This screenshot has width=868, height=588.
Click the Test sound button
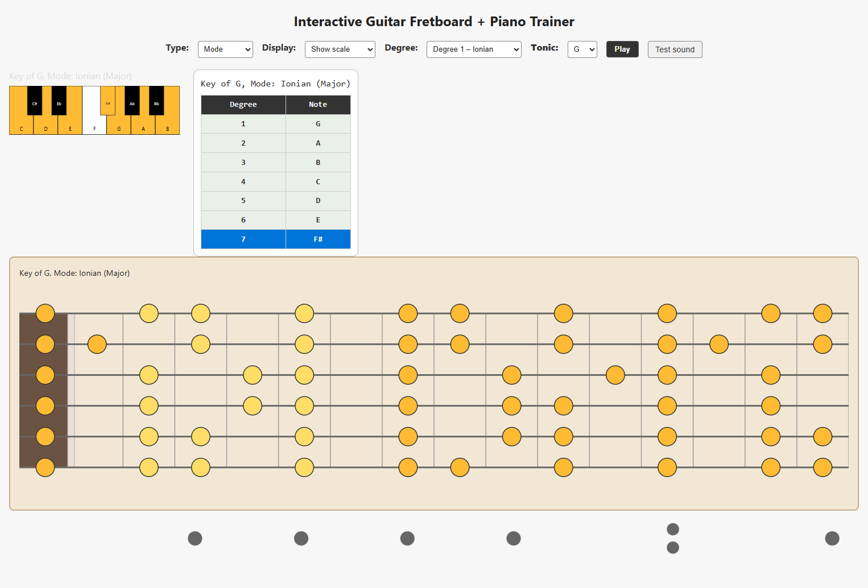pos(675,49)
